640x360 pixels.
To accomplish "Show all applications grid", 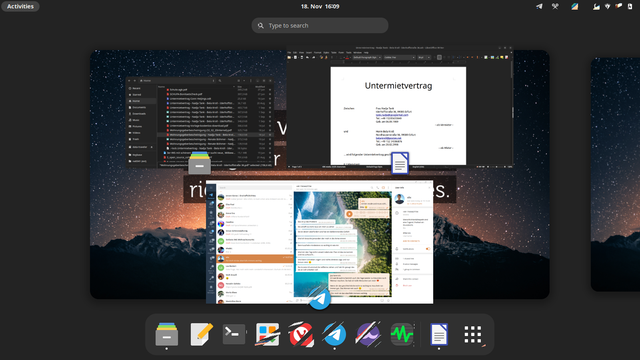I will click(x=473, y=334).
